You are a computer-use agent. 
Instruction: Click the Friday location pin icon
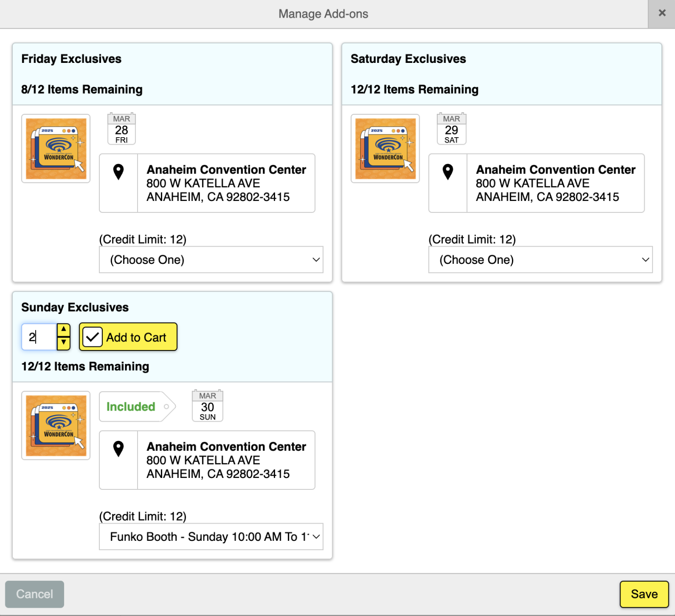click(118, 172)
